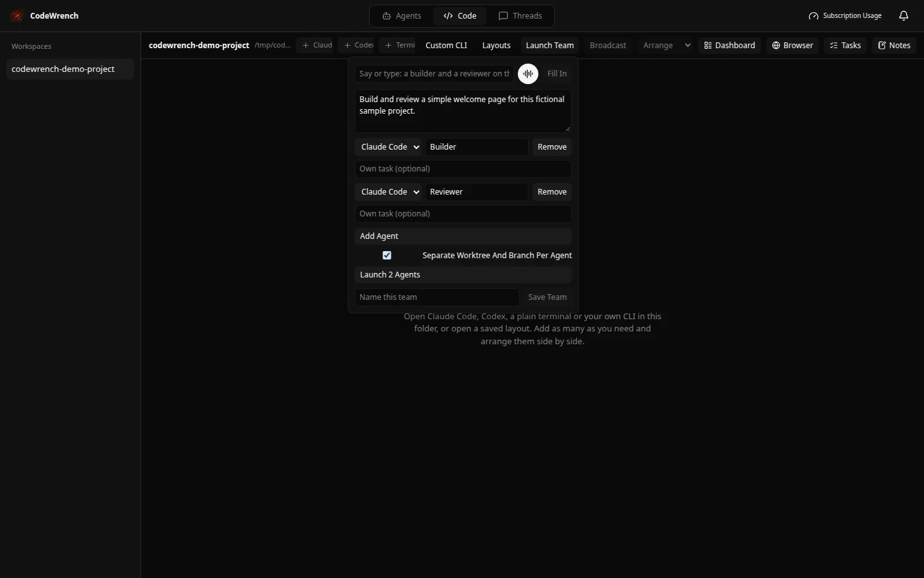The image size is (924, 578).
Task: Open the Notes panel
Action: (x=894, y=46)
